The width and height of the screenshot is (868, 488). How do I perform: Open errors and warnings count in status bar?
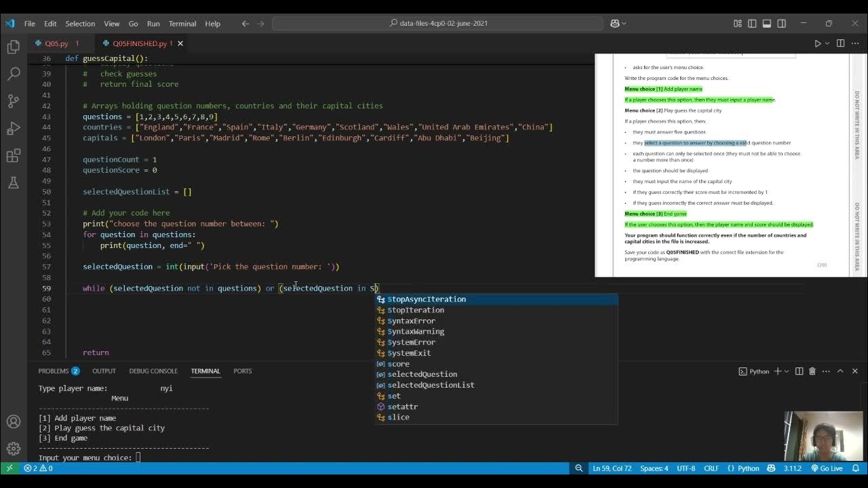coord(39,468)
